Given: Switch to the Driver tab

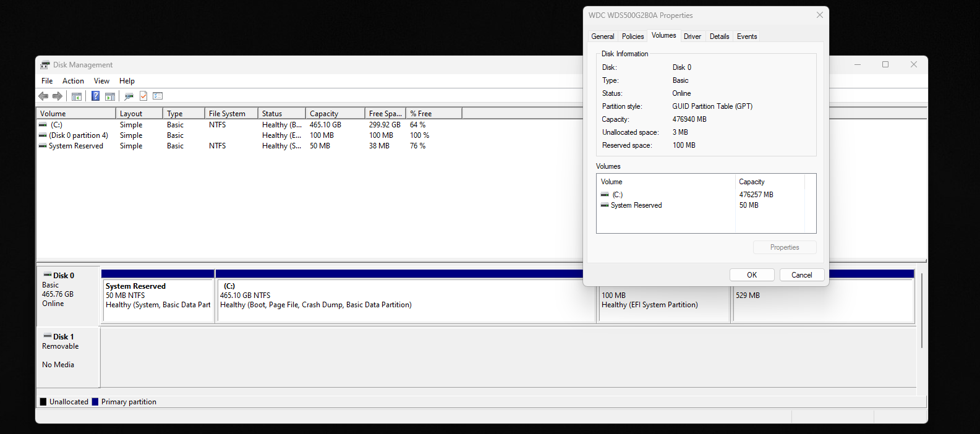Looking at the screenshot, I should coord(692,36).
